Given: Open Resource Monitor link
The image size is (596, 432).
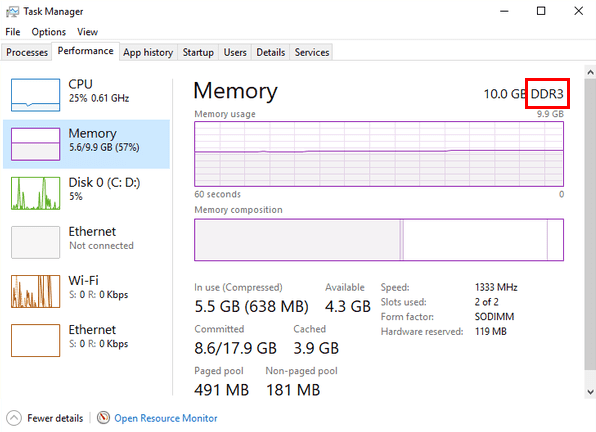Looking at the screenshot, I should coord(166,418).
